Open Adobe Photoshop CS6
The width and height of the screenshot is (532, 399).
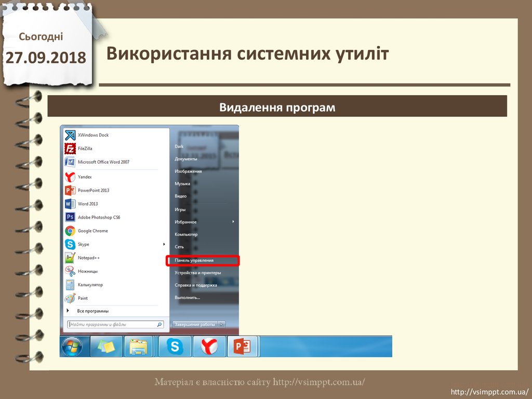(98, 217)
